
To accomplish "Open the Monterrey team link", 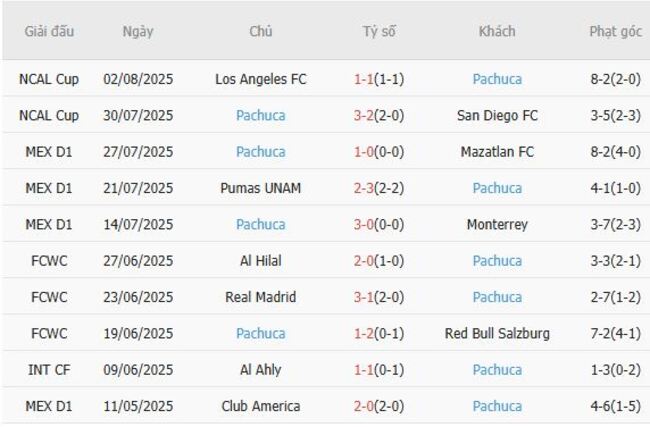I will pyautogui.click(x=497, y=225).
